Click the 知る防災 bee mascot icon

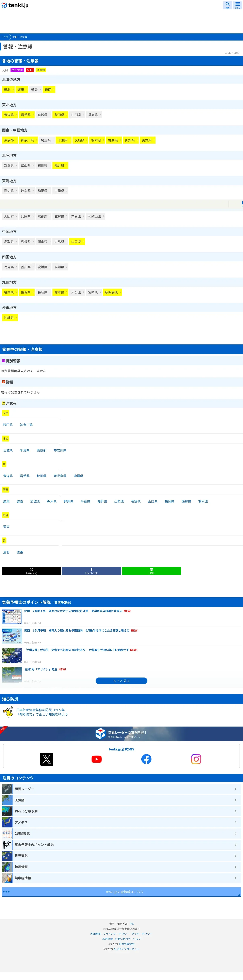point(8,712)
